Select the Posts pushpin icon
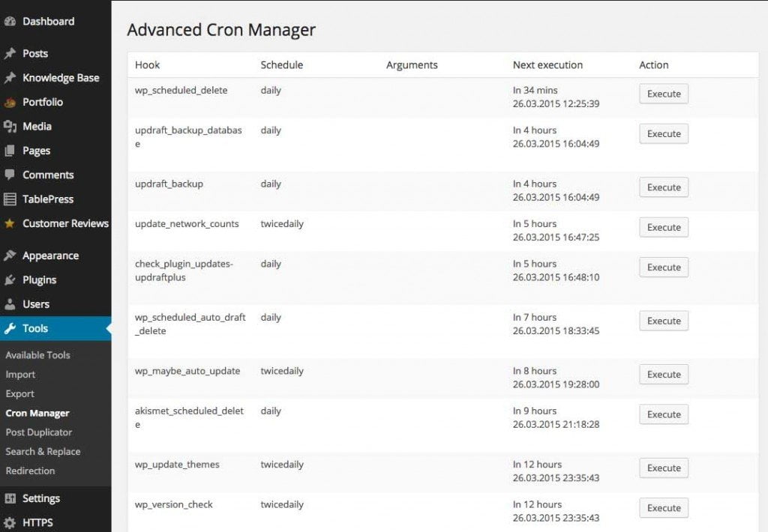Screen dimensions: 768x532 click(10, 53)
